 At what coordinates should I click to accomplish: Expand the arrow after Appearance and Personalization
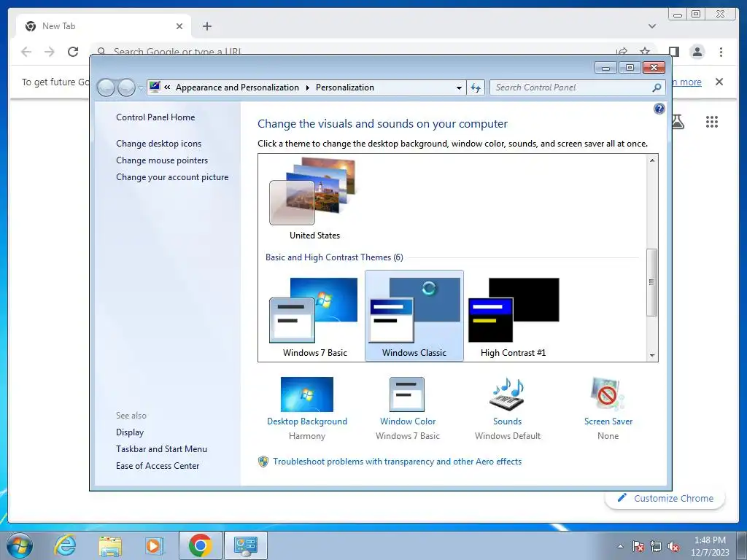pyautogui.click(x=307, y=87)
